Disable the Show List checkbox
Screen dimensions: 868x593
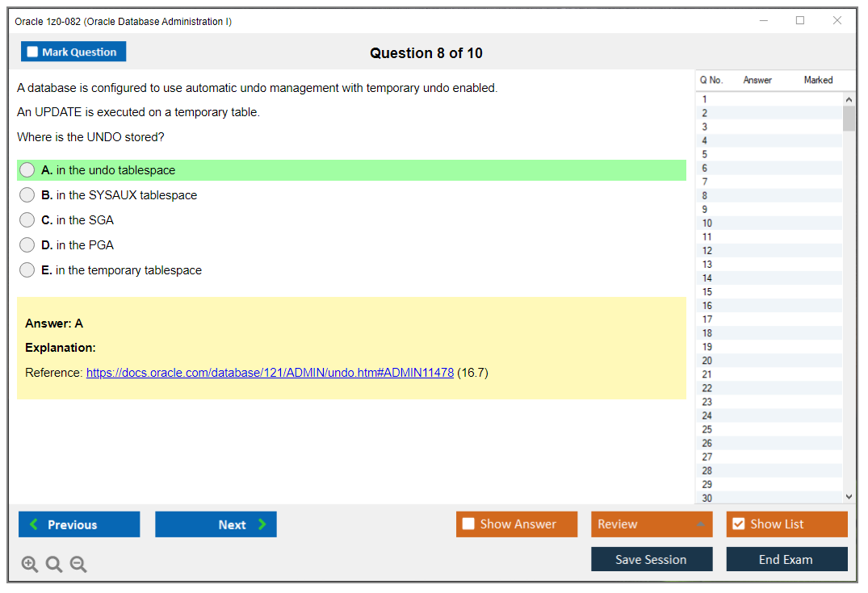click(x=738, y=524)
